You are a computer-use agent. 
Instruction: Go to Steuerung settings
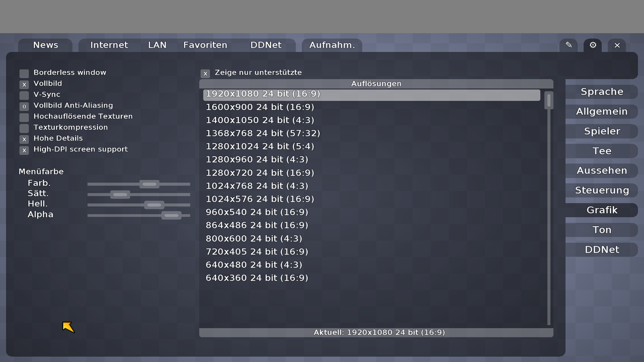602,190
